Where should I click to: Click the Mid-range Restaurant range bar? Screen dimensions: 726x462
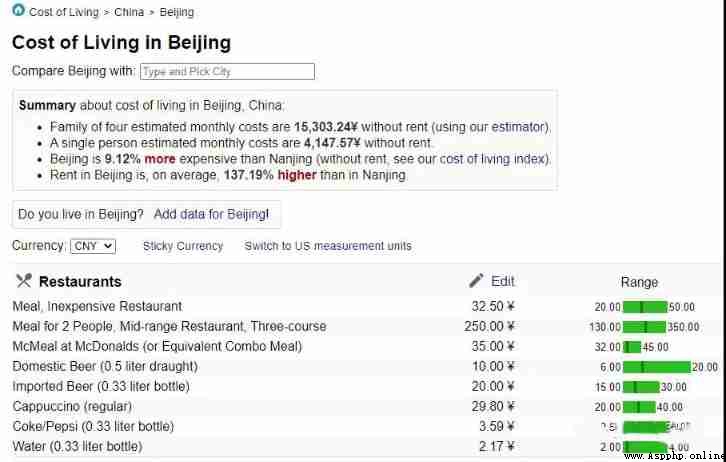click(645, 327)
